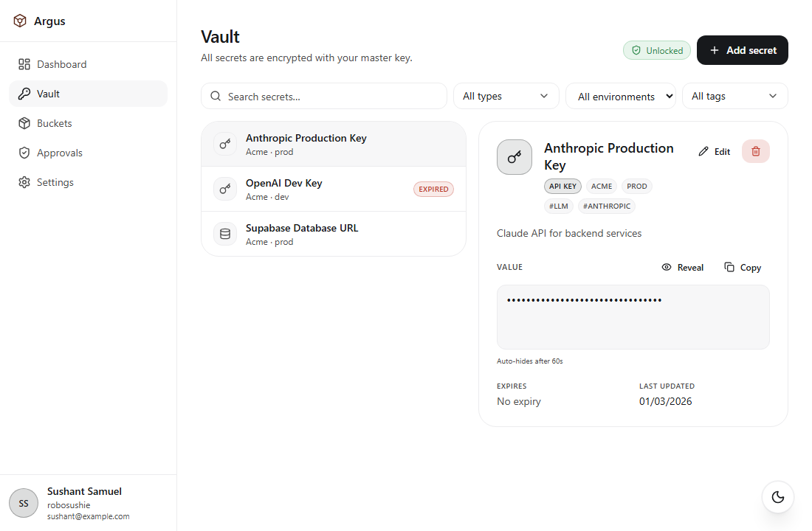Open the All tags dropdown
The height and width of the screenshot is (531, 812).
(x=734, y=97)
